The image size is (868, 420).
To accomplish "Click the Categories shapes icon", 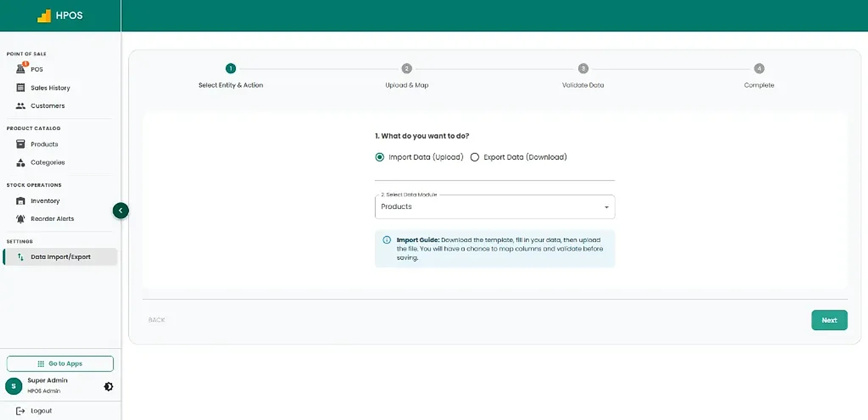I will [x=21, y=162].
